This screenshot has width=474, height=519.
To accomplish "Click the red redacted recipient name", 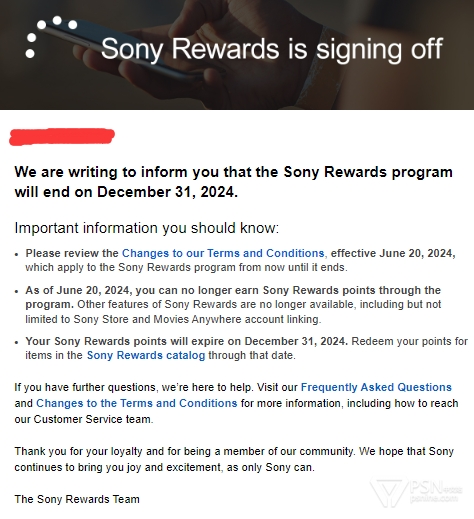I will tap(62, 137).
